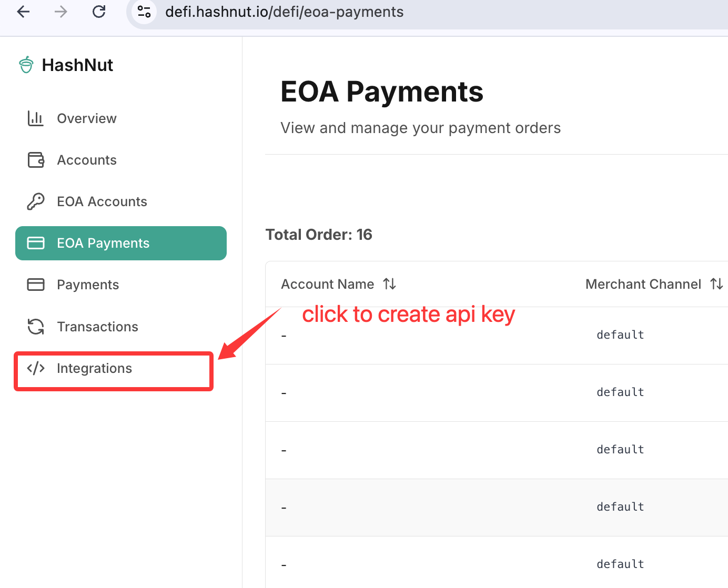Click the EOA Accounts key icon
728x588 pixels.
point(36,201)
